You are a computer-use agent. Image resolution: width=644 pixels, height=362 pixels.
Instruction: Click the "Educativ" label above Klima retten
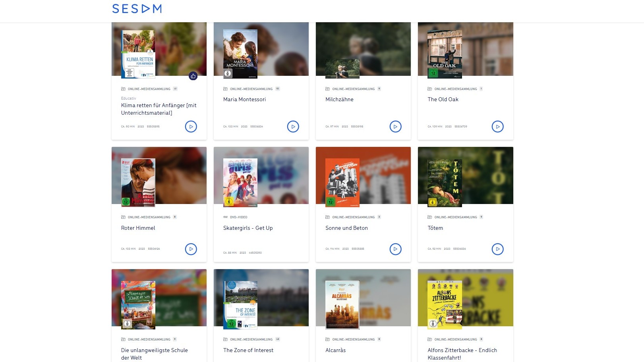(128, 98)
